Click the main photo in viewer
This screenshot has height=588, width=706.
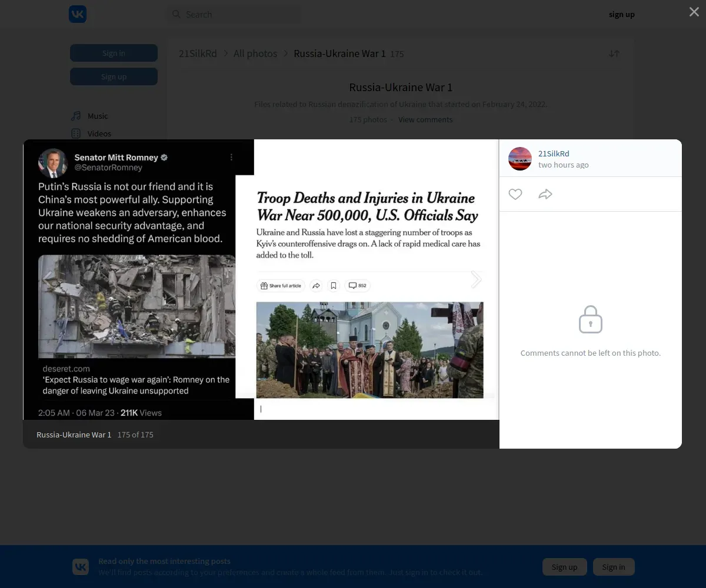pos(261,280)
